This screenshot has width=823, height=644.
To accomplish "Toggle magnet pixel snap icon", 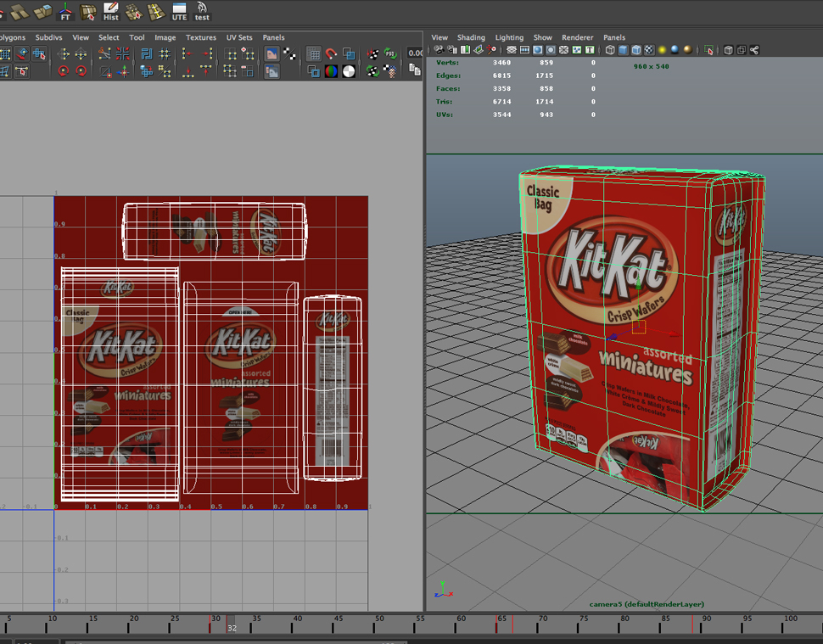I will [x=331, y=53].
